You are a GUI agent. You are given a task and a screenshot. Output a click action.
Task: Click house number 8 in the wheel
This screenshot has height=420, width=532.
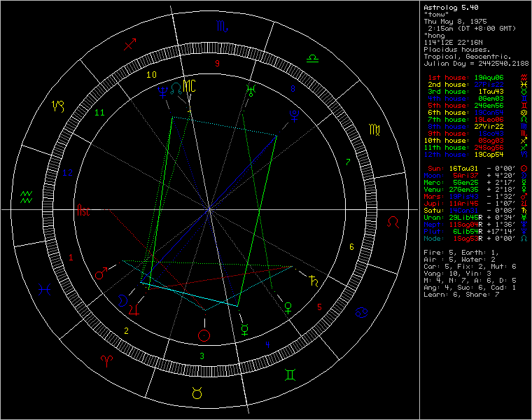tap(293, 89)
